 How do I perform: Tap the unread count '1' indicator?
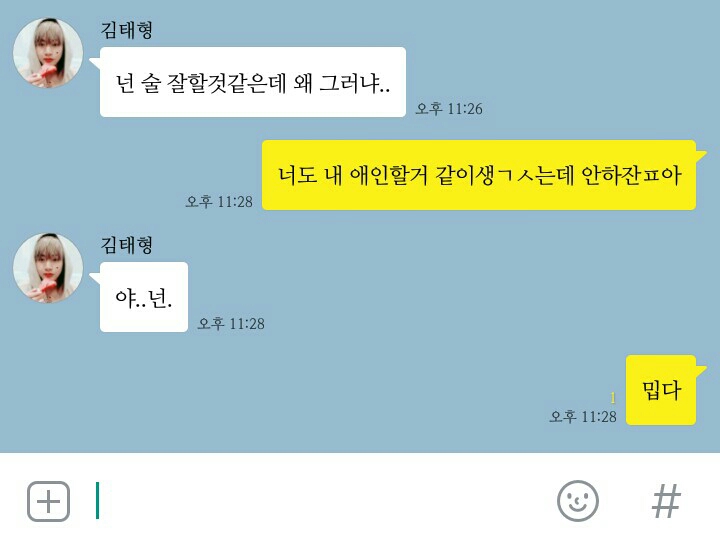click(613, 398)
